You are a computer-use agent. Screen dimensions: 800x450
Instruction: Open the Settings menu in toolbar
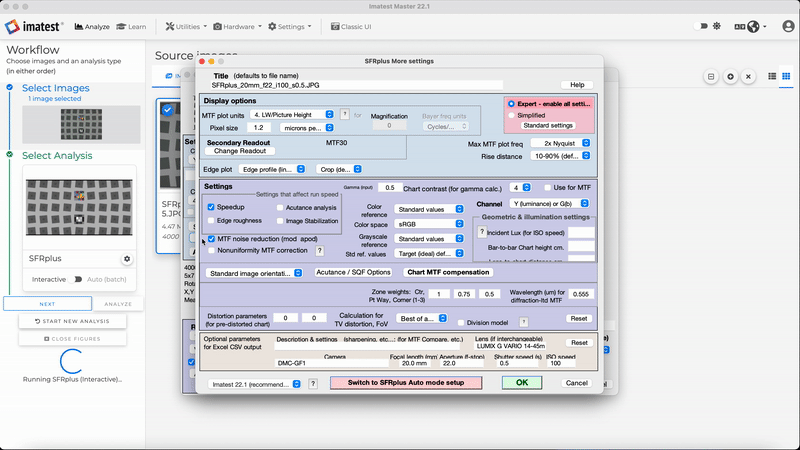point(289,27)
